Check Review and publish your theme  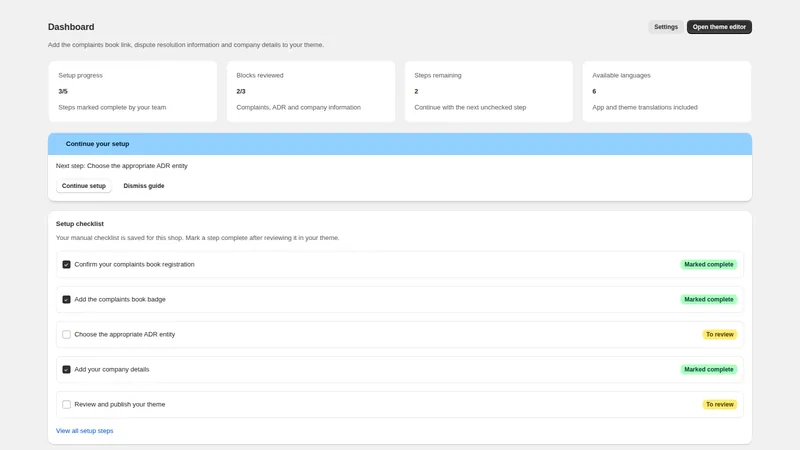66,405
